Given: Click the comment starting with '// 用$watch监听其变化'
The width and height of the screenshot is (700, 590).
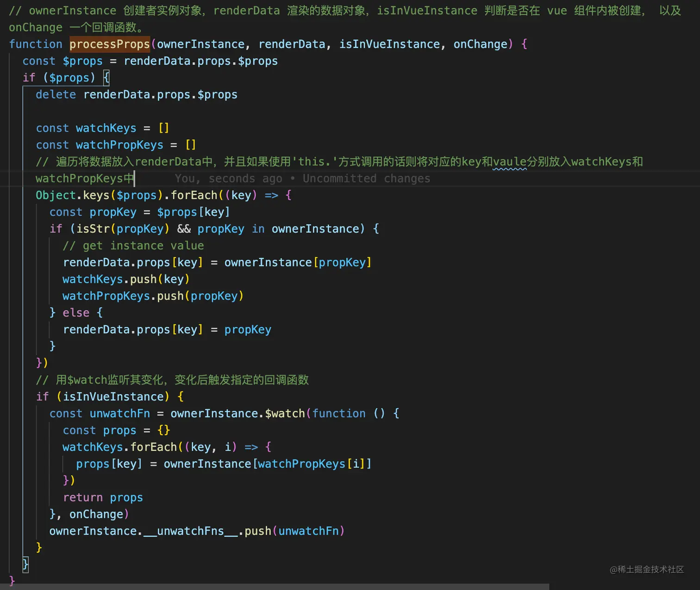Looking at the screenshot, I should pos(172,380).
